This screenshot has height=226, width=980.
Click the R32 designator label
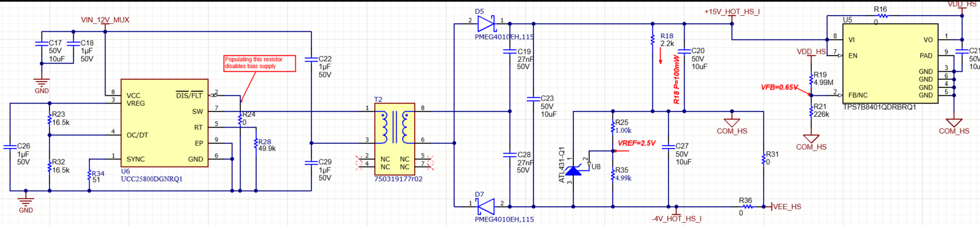point(58,162)
